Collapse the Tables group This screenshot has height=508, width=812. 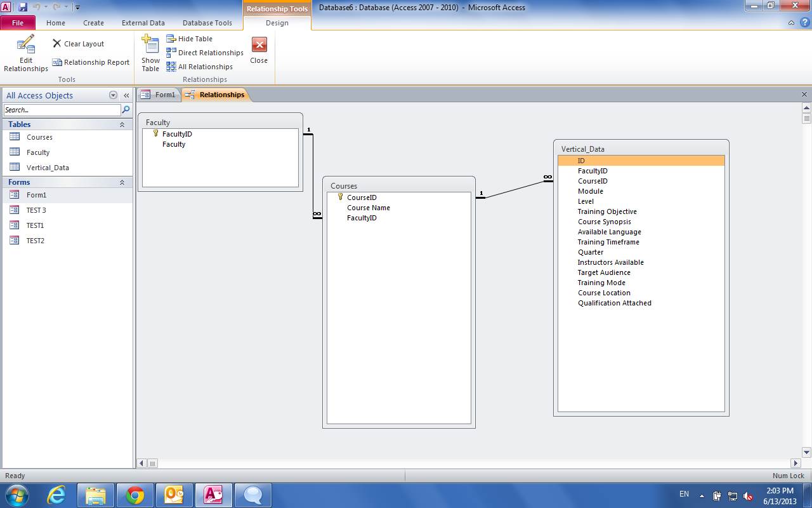coord(122,124)
